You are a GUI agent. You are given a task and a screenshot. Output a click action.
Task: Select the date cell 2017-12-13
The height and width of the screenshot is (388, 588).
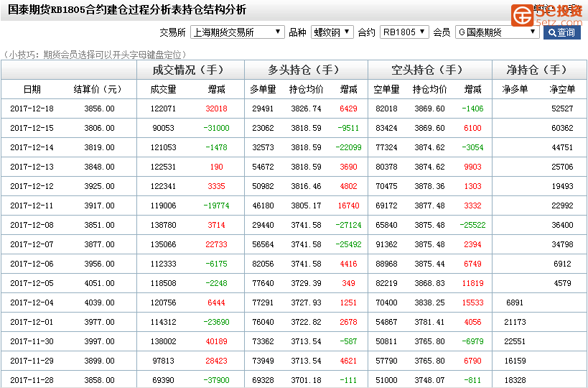point(32,167)
